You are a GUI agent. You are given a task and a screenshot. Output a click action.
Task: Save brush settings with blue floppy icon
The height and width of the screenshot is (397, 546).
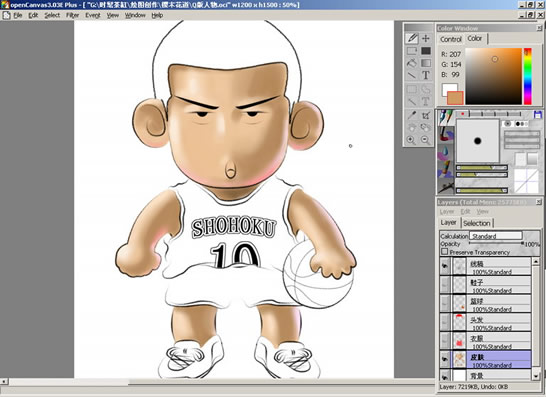(537, 114)
